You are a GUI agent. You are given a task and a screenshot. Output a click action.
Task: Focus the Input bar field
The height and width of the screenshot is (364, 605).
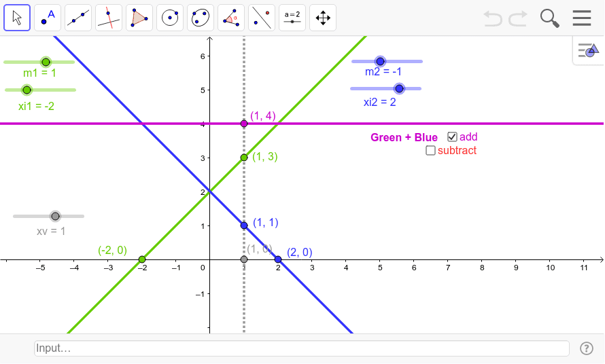(x=302, y=348)
